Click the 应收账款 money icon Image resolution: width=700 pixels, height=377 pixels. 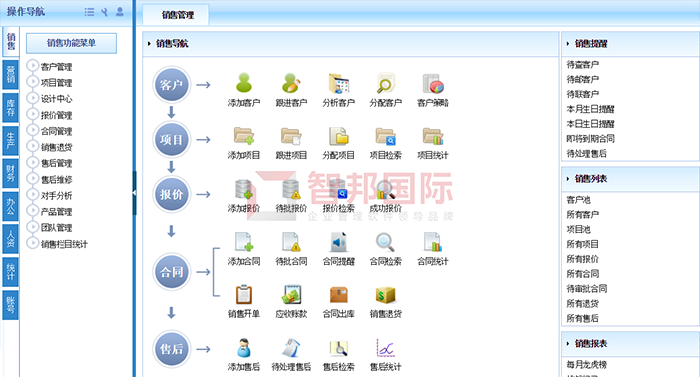point(291,294)
